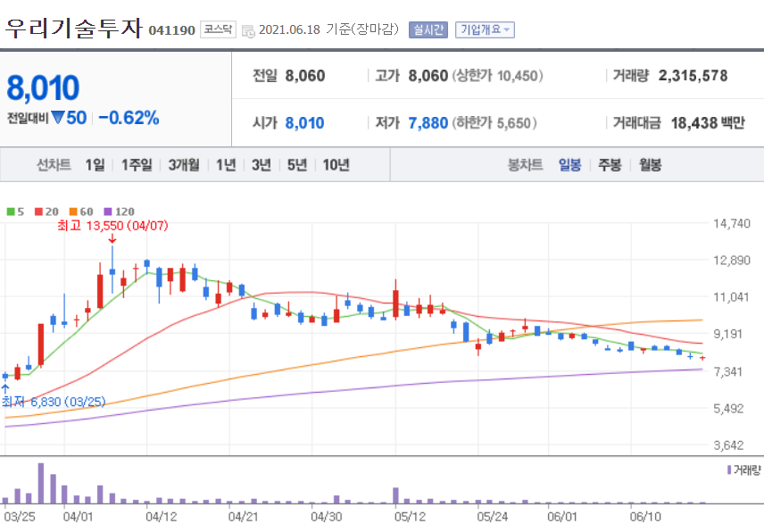
Task: Click the tallest volume bar near 03/25
Action: point(41,483)
